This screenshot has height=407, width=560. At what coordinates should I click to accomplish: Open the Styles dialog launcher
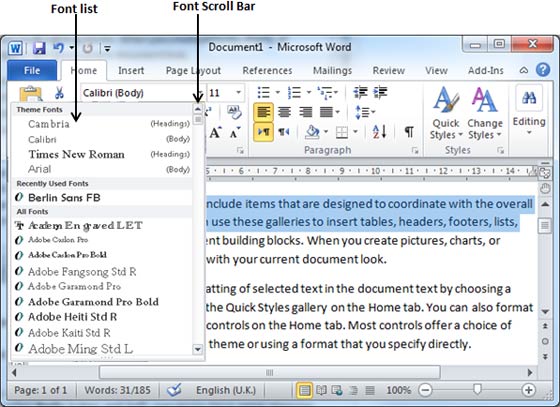click(501, 150)
